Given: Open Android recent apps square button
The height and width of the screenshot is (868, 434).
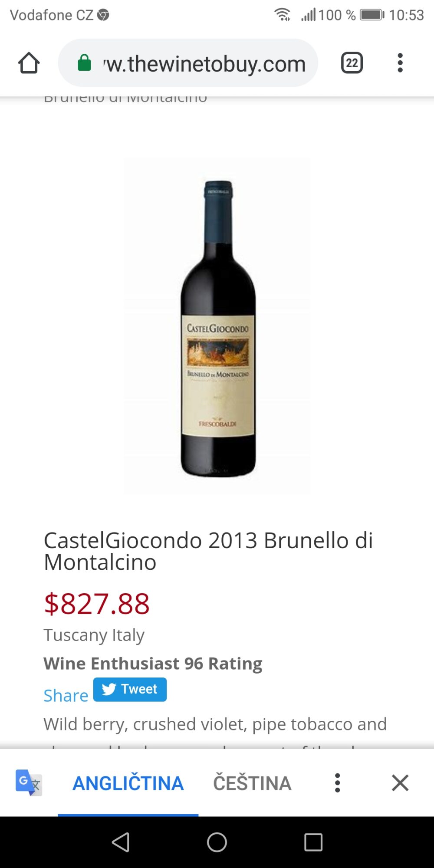Looking at the screenshot, I should (313, 842).
